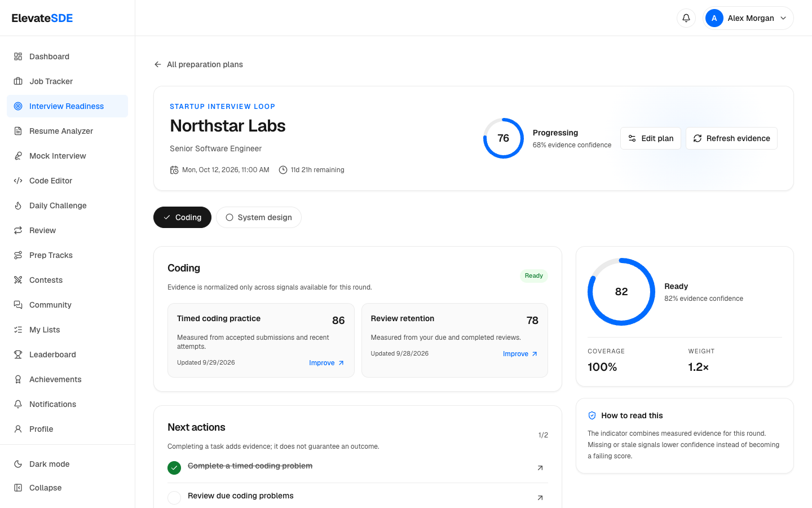The width and height of the screenshot is (812, 508).
Task: Click the Alex Morgan avatar circle
Action: pos(714,18)
